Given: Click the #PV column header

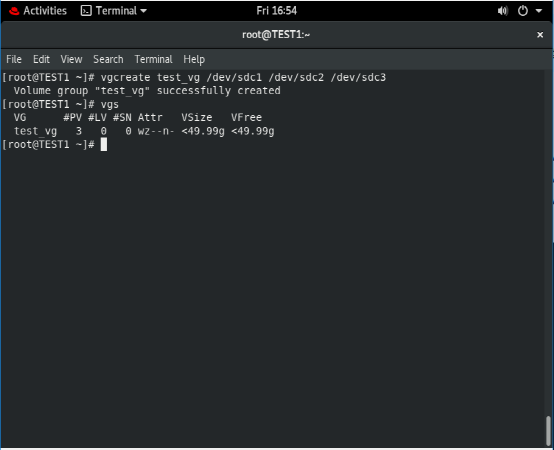Looking at the screenshot, I should [x=72, y=118].
